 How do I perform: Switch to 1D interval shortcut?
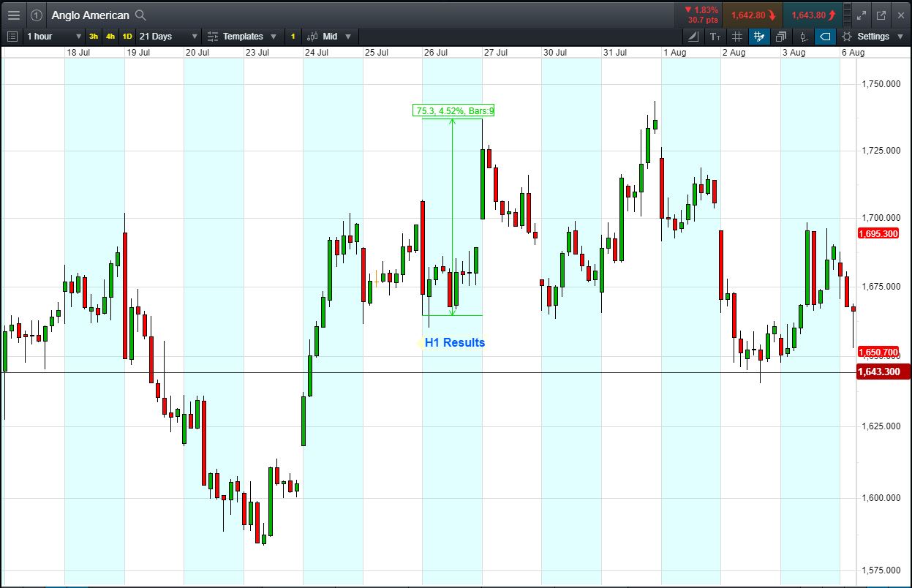[x=127, y=37]
